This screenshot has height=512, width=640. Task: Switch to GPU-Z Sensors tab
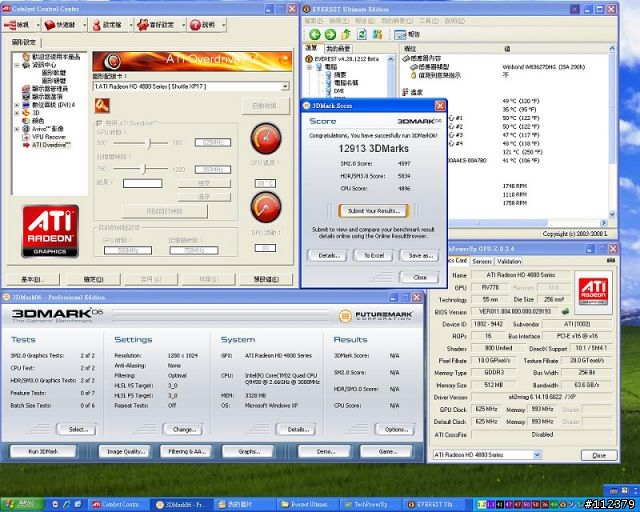pos(482,261)
